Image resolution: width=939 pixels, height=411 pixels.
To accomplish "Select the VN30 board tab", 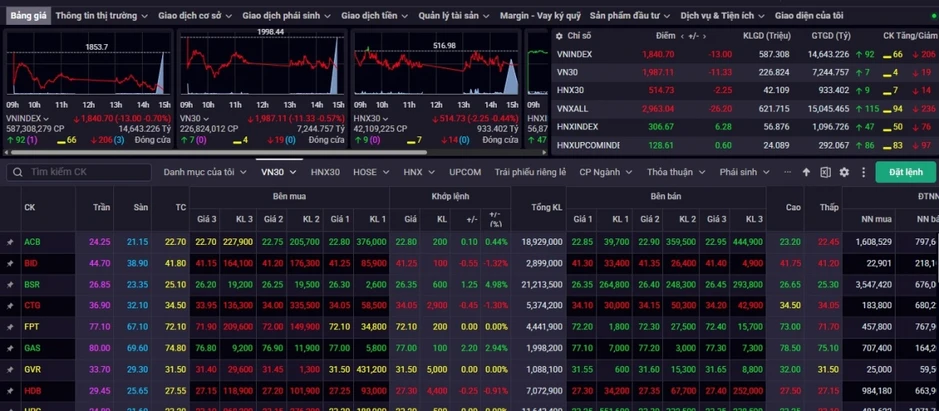I will click(278, 172).
